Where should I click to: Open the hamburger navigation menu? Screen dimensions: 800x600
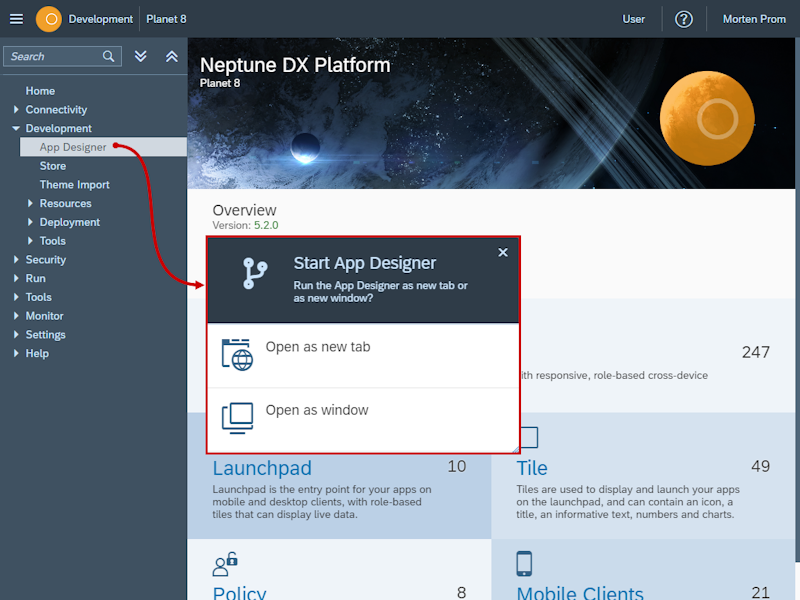click(x=16, y=18)
